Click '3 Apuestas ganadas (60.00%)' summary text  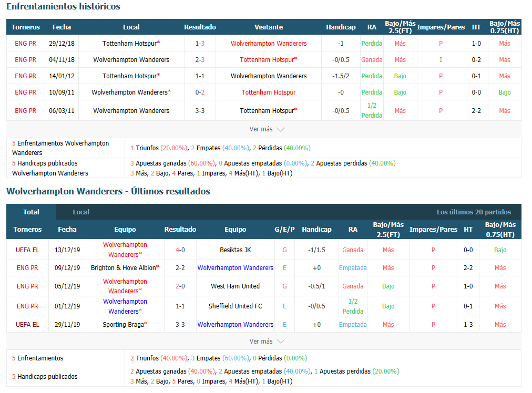(173, 163)
